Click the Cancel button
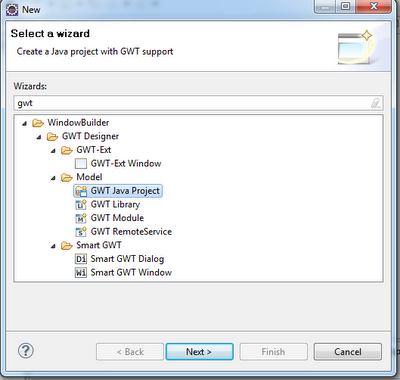This screenshot has width=400, height=380. click(348, 352)
